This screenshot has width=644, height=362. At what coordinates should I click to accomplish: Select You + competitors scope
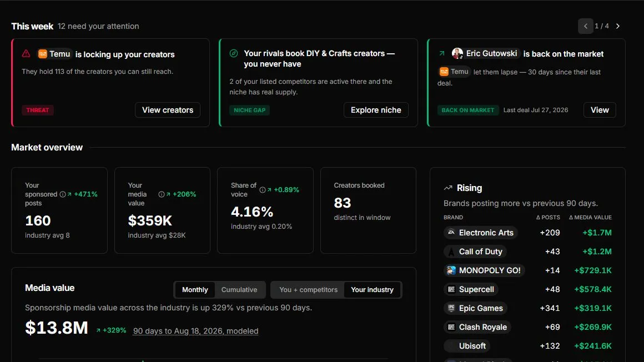309,290
